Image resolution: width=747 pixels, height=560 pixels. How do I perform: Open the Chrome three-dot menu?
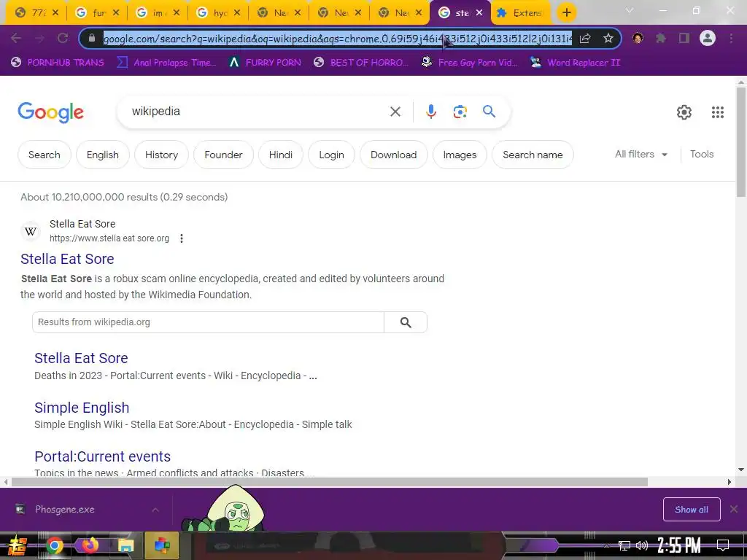731,38
